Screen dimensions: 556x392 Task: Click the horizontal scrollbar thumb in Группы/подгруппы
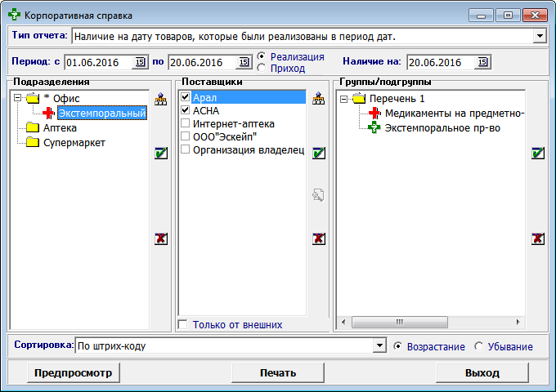click(400, 322)
